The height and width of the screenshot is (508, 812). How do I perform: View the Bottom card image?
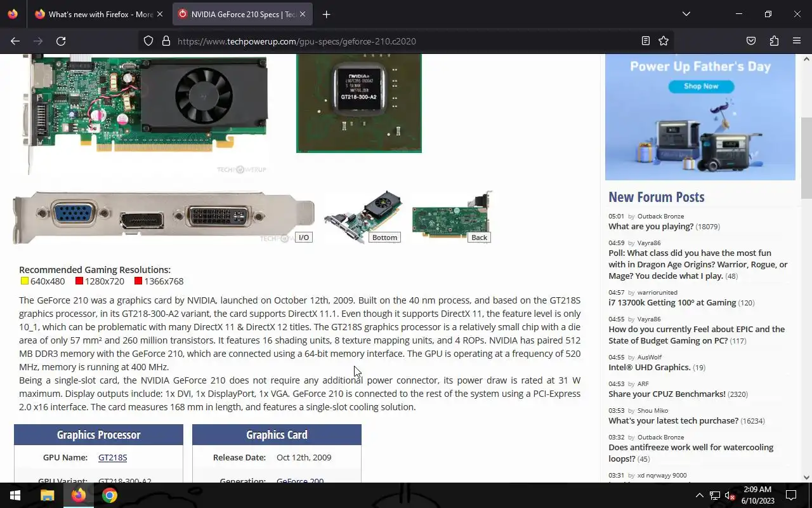pyautogui.click(x=363, y=217)
